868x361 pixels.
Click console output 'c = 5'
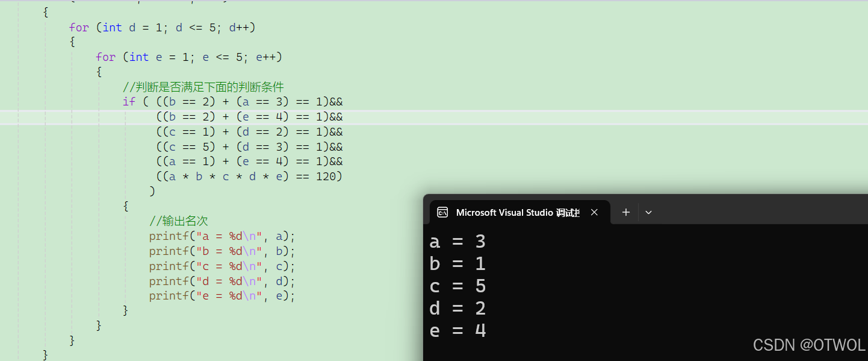(457, 286)
